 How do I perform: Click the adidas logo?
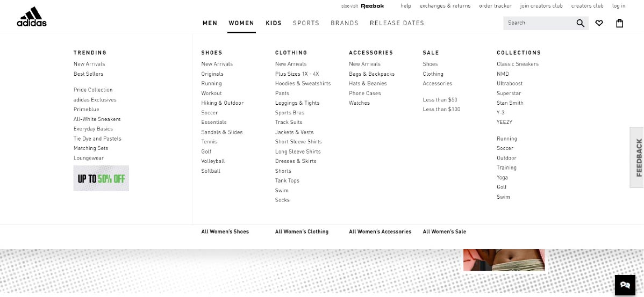pos(32,17)
